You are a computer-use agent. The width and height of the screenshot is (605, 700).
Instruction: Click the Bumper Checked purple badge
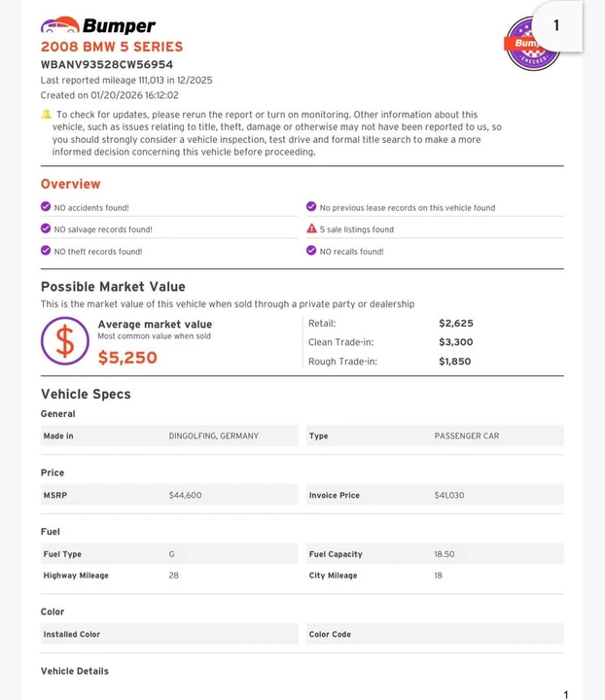click(531, 44)
